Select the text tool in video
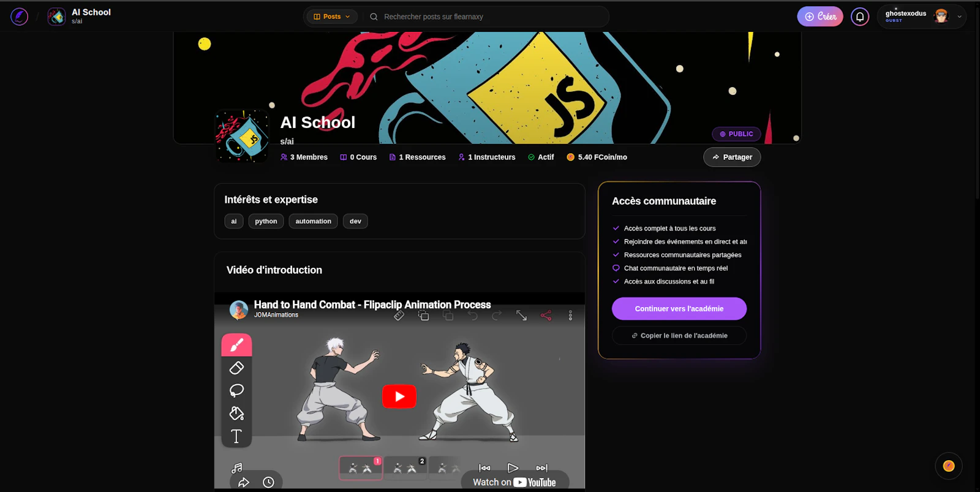980x492 pixels. 236,436
